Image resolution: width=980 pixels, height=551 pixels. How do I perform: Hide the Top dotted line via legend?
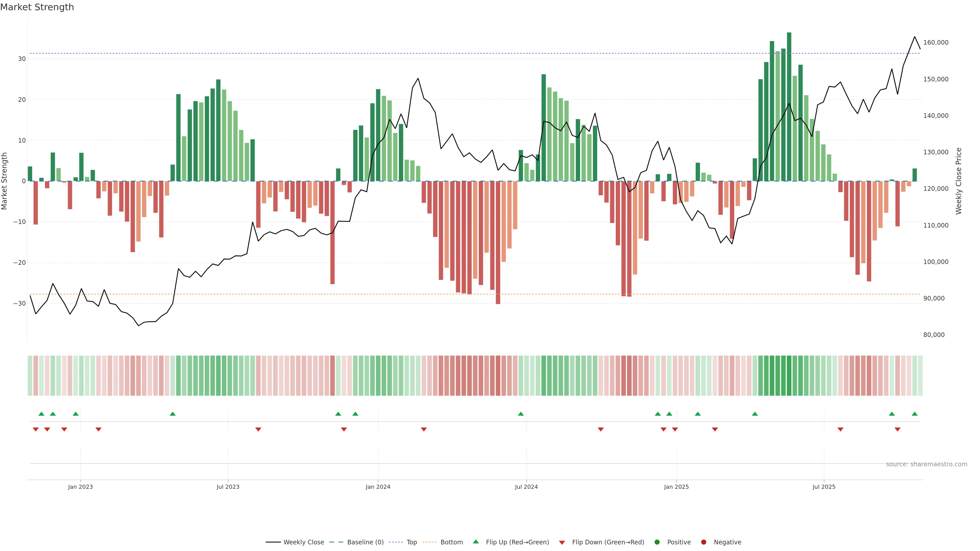411,542
